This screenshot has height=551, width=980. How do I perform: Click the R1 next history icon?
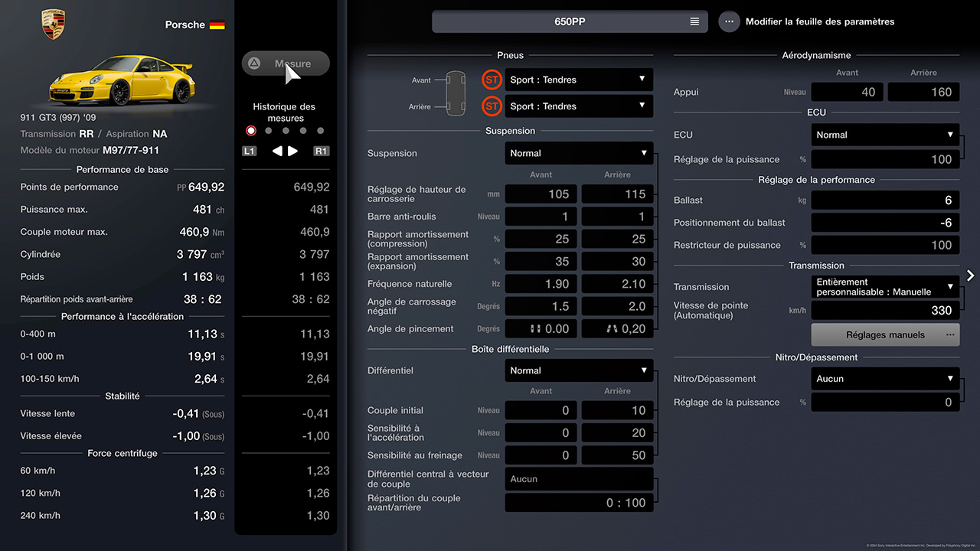[x=322, y=151]
